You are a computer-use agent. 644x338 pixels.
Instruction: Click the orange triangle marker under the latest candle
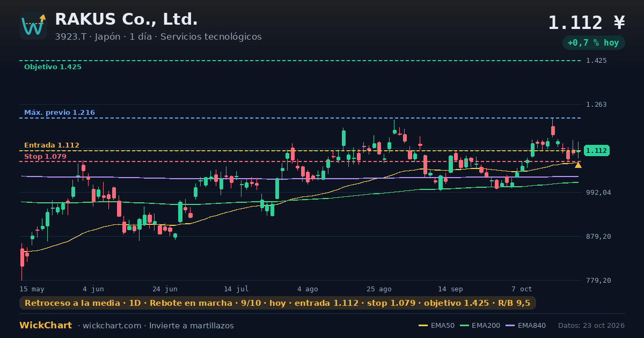(578, 165)
